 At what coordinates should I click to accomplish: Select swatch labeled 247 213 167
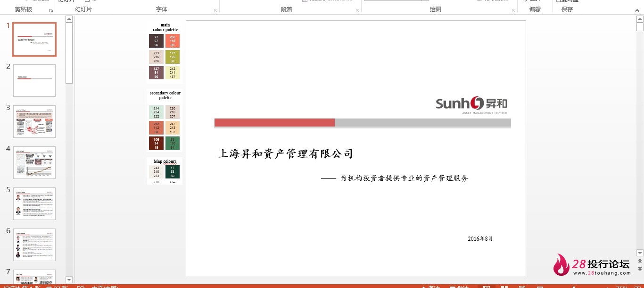[173, 128]
